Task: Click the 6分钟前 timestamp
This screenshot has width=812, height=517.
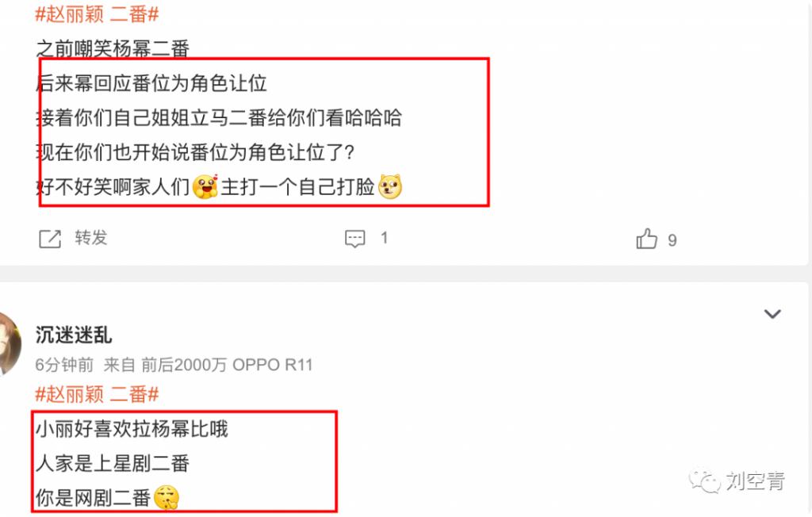Action: pyautogui.click(x=64, y=365)
